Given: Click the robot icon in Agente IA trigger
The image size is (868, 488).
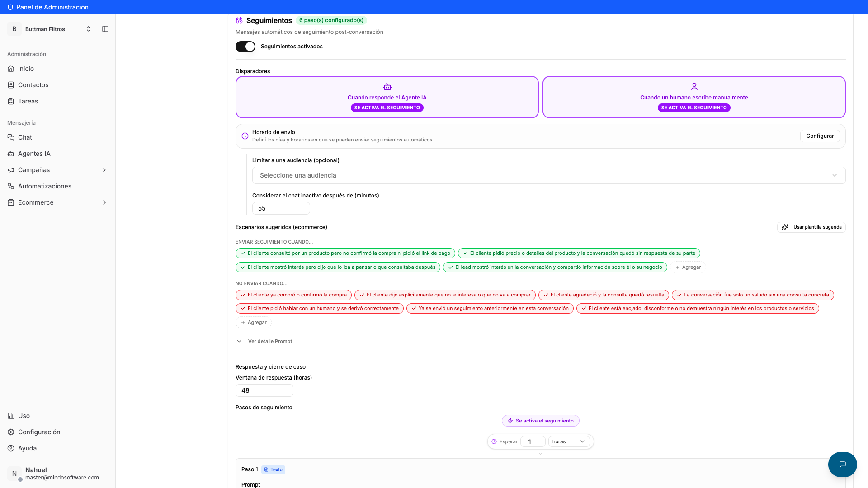Looking at the screenshot, I should click(387, 87).
